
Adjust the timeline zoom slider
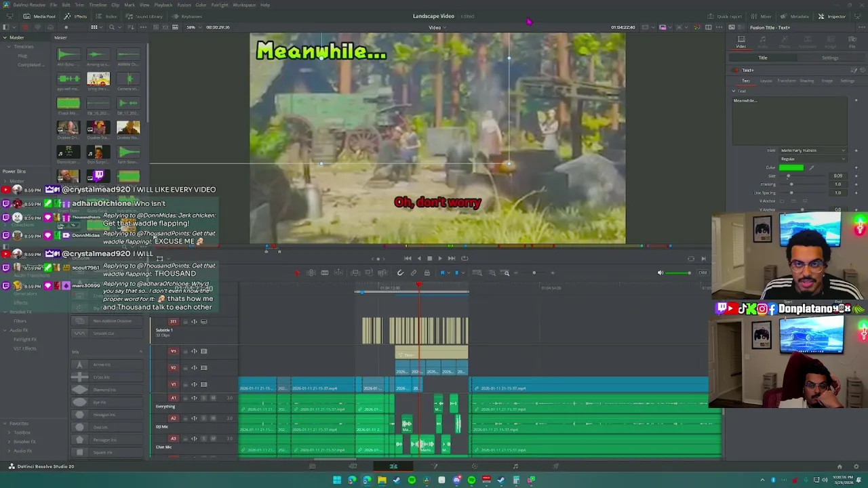tap(536, 273)
